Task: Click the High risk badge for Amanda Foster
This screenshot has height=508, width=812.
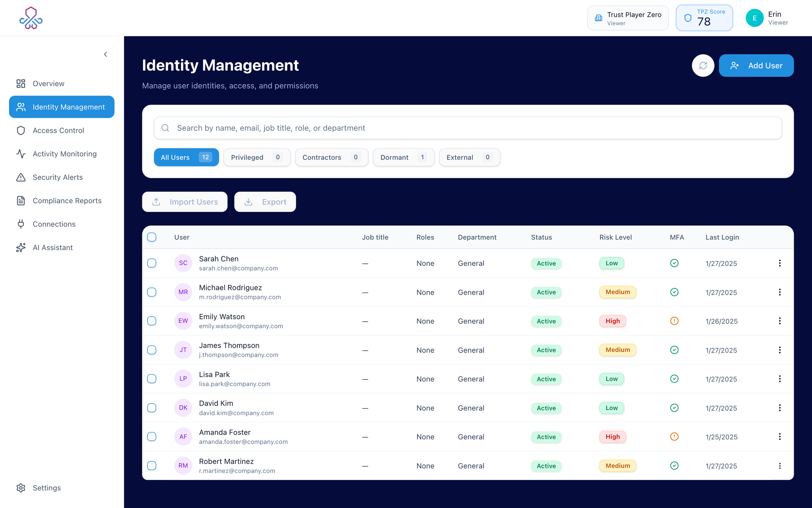Action: (x=613, y=437)
